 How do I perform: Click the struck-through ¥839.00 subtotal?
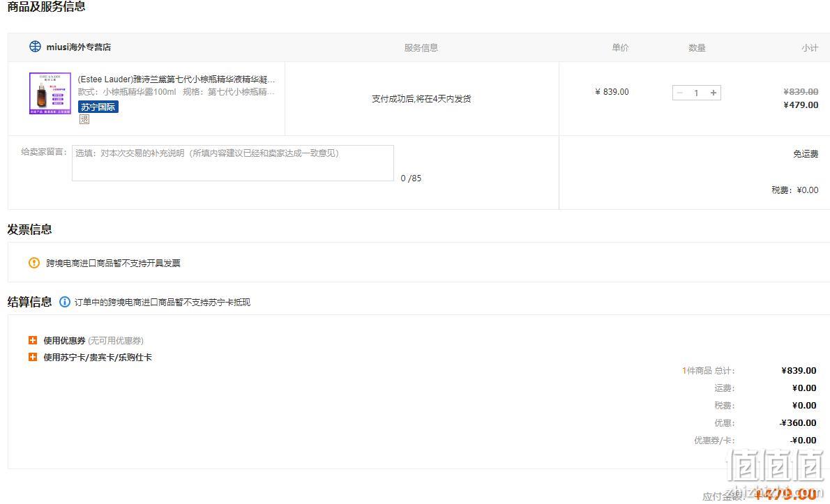pyautogui.click(x=801, y=91)
